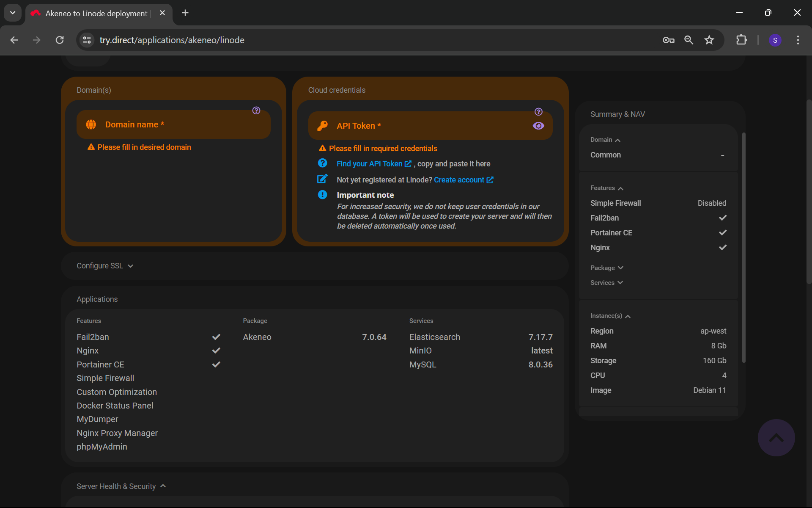The image size is (812, 508).
Task: Enable the Nginx Proxy Manager feature
Action: click(117, 433)
